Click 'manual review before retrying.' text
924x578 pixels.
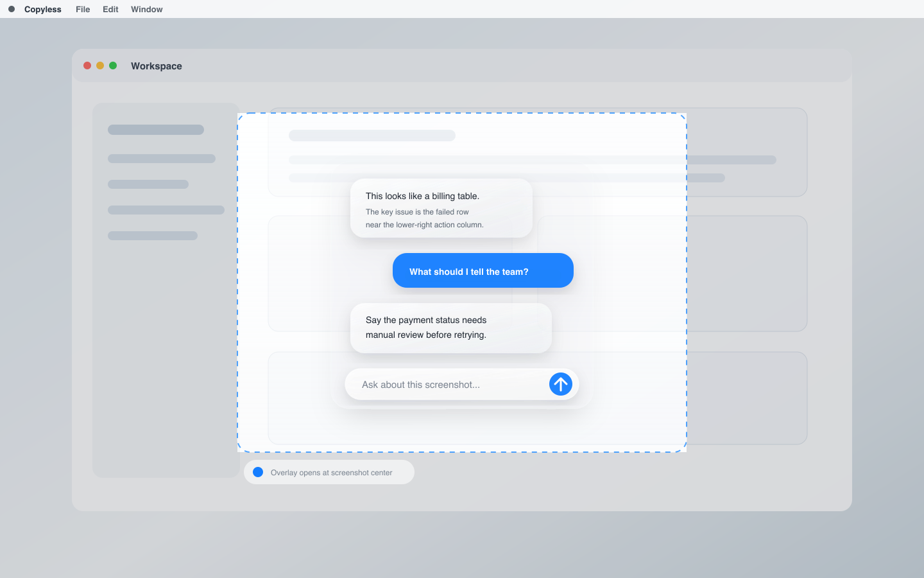[x=426, y=335]
